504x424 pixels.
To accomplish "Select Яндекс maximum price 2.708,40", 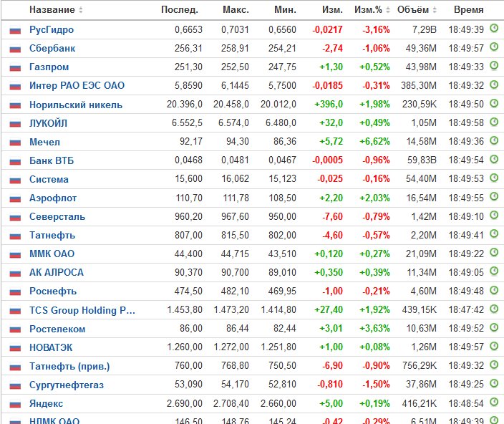I will pyautogui.click(x=231, y=403).
